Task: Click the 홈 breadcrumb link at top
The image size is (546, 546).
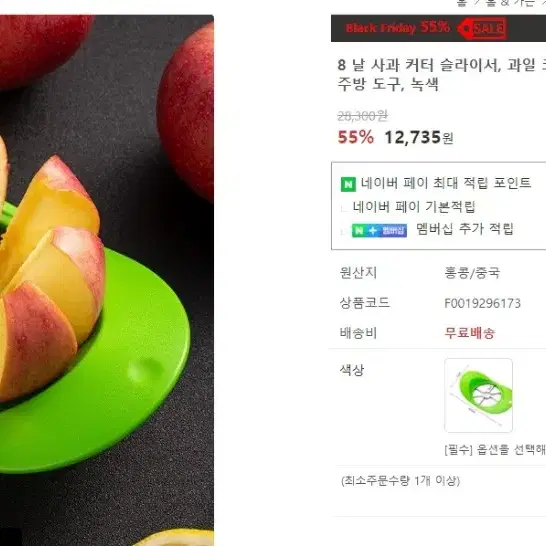Action: tap(462, 3)
